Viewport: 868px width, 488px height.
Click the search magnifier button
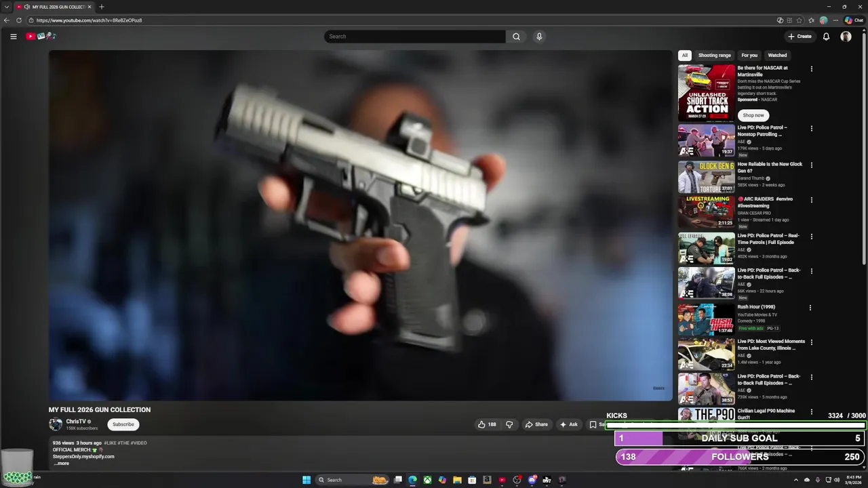(516, 37)
